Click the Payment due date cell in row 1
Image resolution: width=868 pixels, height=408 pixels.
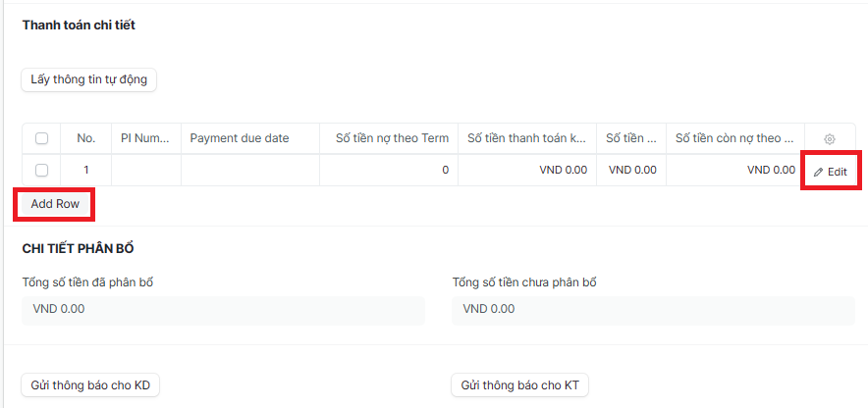250,171
